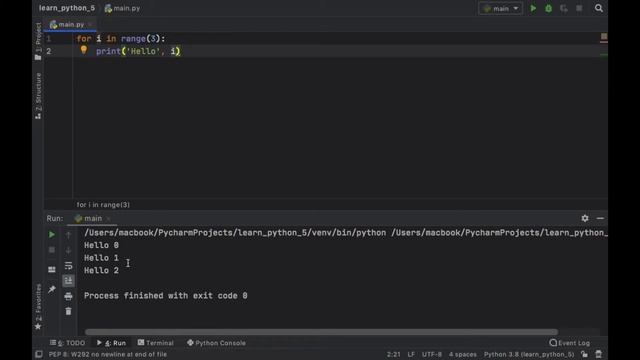Click the 'Hello 2' output line

(x=101, y=271)
